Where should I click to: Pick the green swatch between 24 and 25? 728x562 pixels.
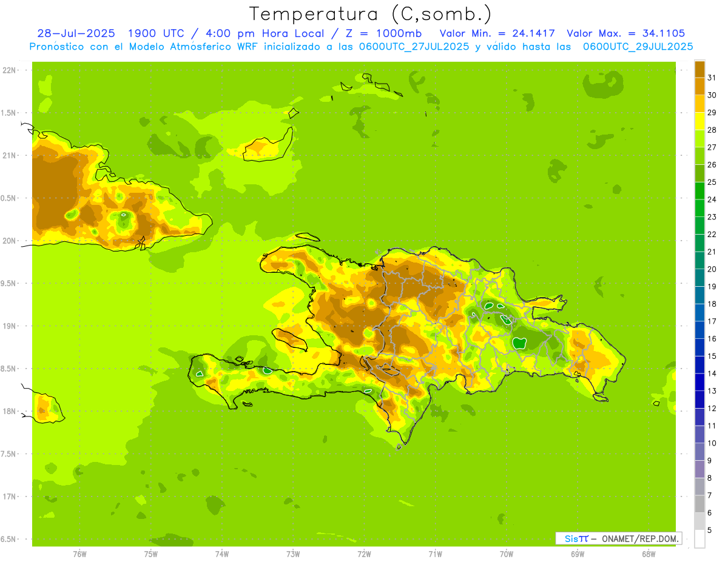(x=700, y=191)
